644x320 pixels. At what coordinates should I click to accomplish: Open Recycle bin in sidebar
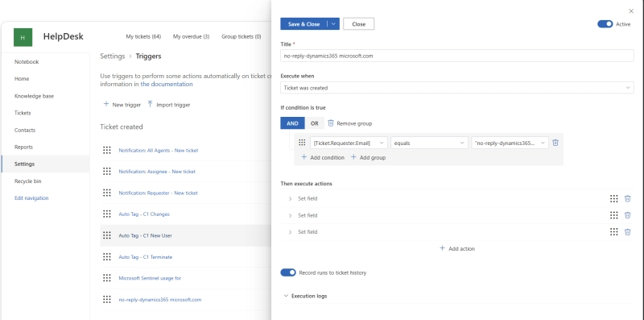[x=28, y=181]
